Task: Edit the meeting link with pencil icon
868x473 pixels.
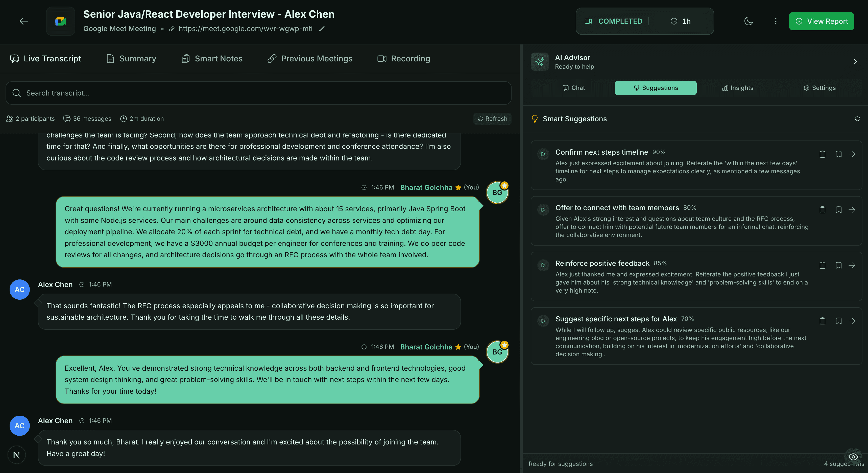Action: point(322,29)
